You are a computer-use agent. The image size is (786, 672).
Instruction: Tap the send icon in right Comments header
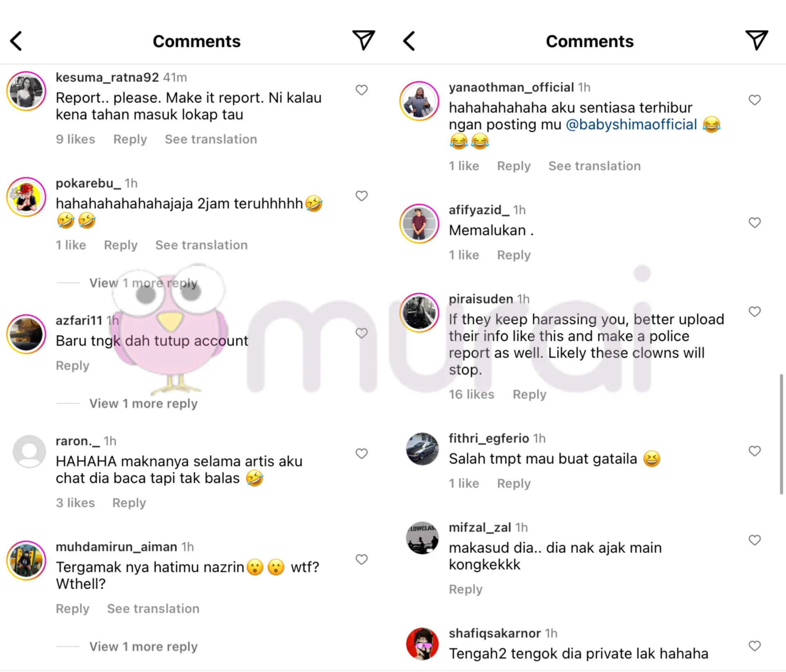(757, 40)
